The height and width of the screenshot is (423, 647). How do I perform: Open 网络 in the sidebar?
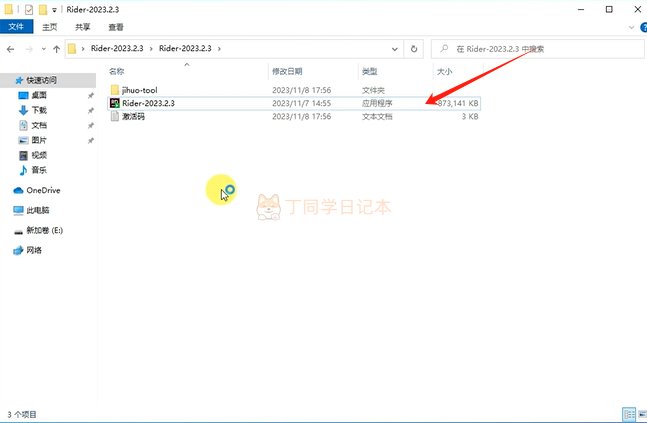(x=34, y=250)
